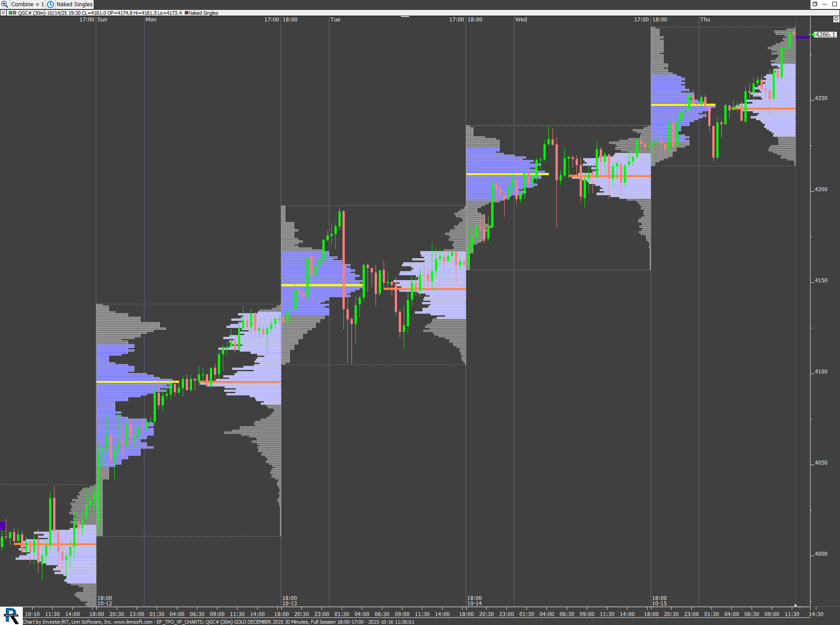Click the 4200 price scale label
Viewport: 840px width, 625px height.
(821, 189)
